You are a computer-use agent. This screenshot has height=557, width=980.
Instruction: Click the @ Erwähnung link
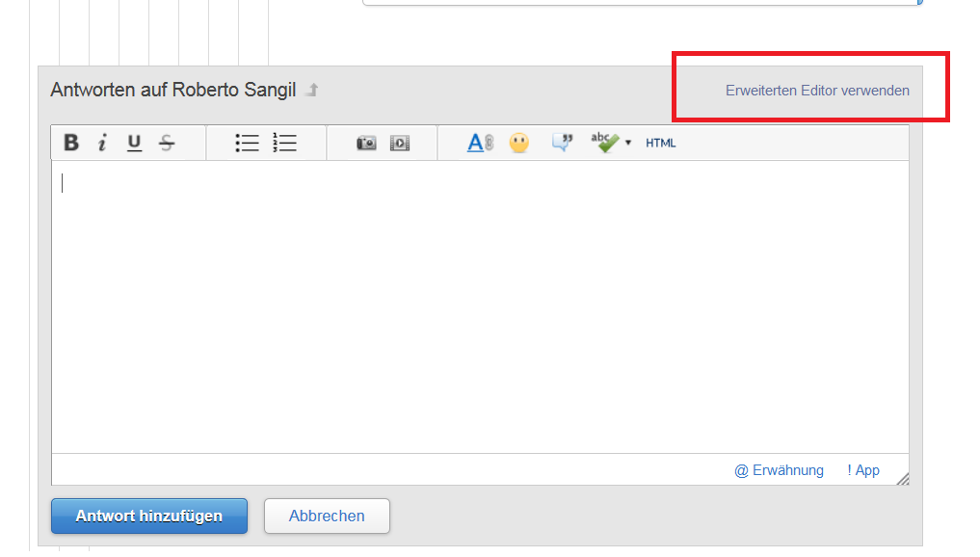[779, 470]
